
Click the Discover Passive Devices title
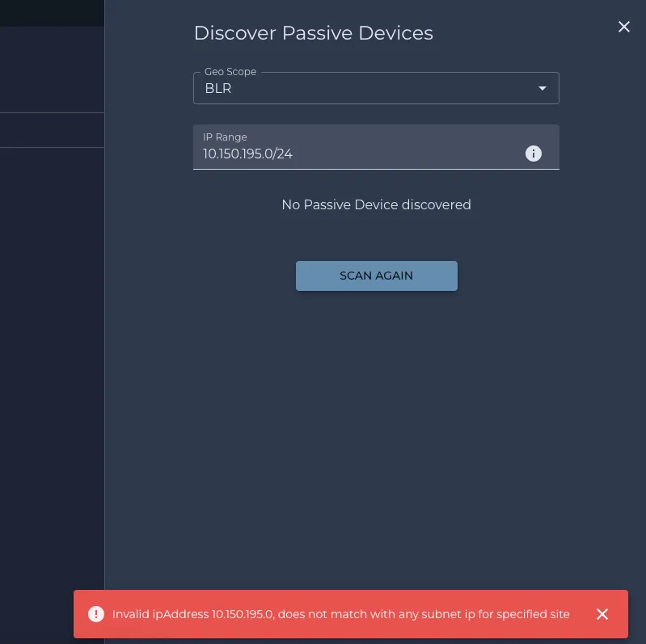(314, 33)
